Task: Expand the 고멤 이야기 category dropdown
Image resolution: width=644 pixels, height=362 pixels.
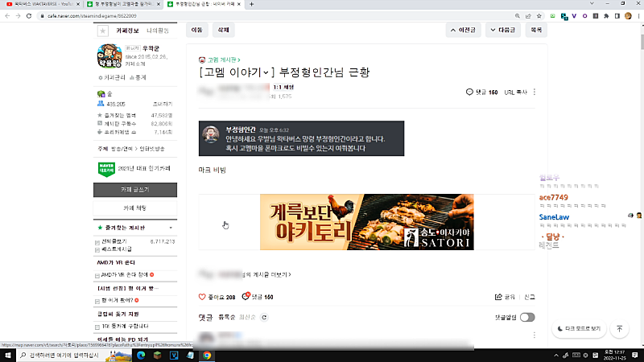Action: pyautogui.click(x=266, y=72)
